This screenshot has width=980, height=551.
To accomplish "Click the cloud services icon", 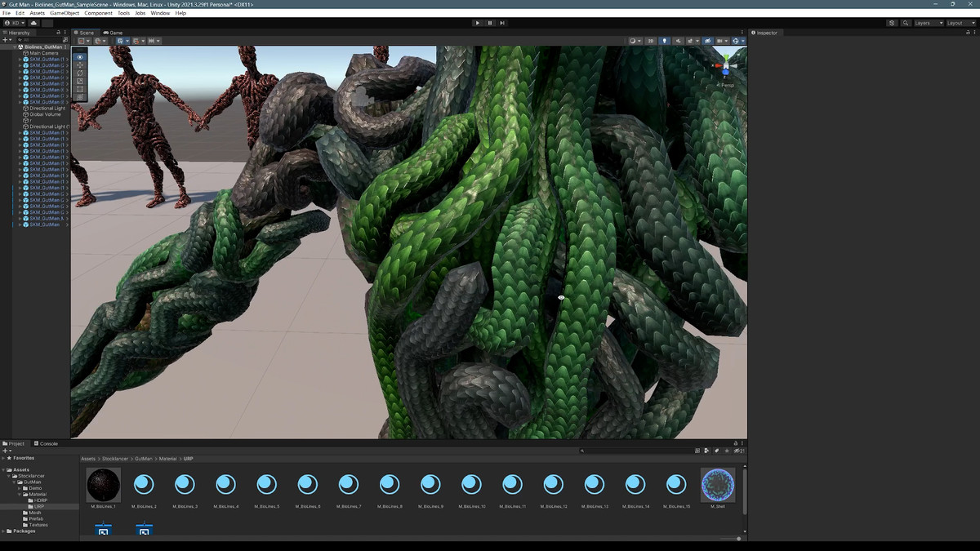I will click(x=33, y=23).
